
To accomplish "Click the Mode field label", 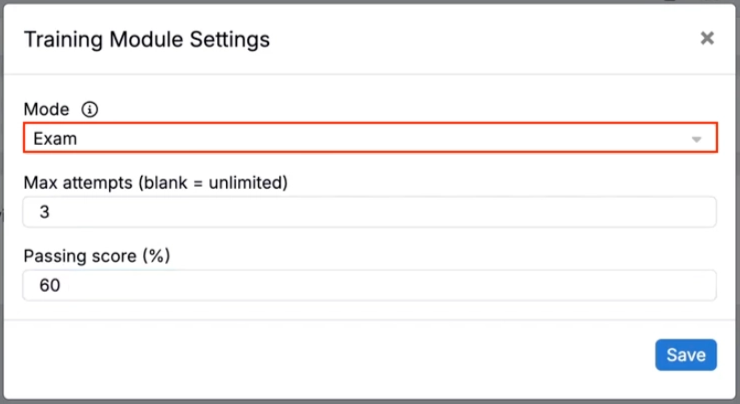I will [x=46, y=109].
